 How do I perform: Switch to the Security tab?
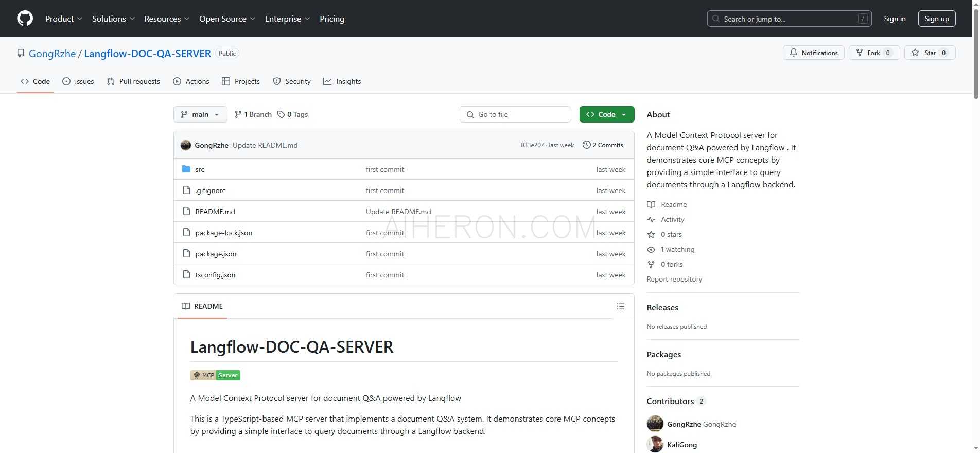point(292,81)
